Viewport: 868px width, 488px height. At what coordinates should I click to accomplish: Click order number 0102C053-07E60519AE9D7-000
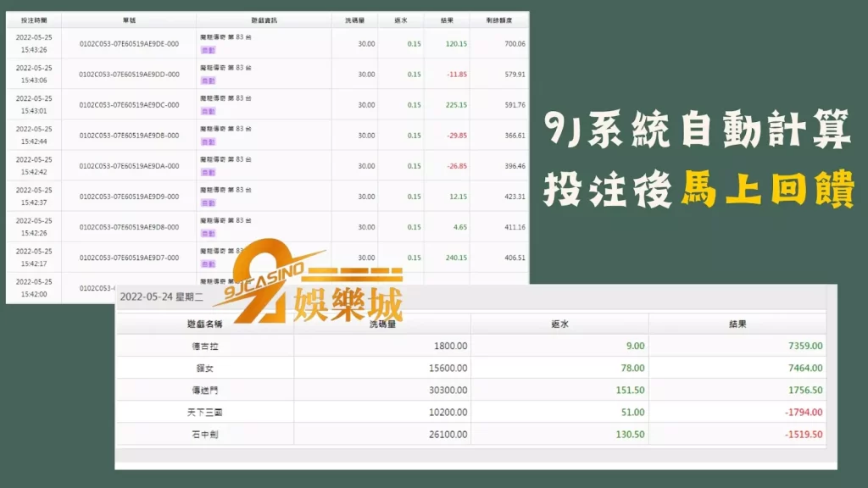pos(129,258)
